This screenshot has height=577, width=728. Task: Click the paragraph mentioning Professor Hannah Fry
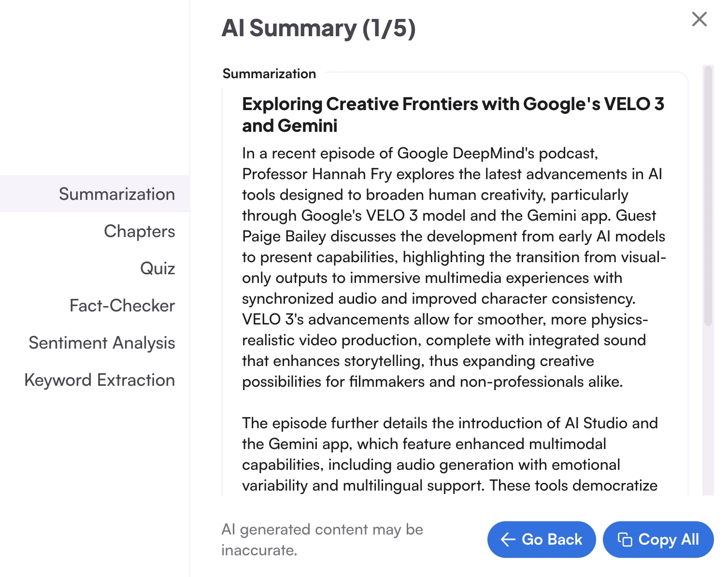(x=454, y=267)
